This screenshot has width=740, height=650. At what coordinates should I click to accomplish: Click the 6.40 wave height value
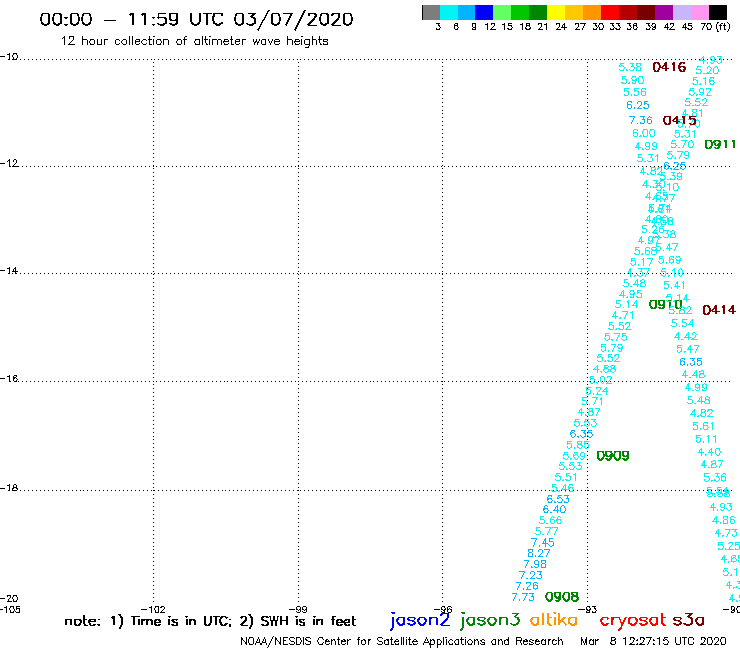554,509
